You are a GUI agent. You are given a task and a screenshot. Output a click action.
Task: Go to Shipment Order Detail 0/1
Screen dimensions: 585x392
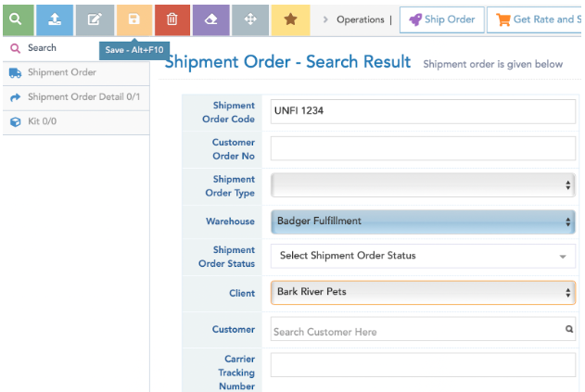83,96
